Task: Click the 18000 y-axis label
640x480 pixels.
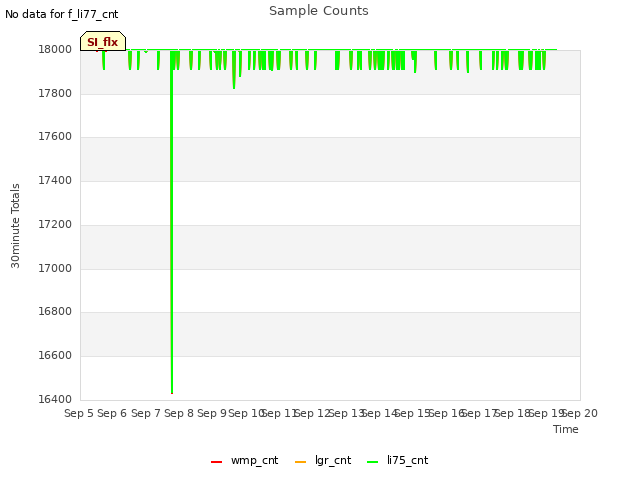Action: 55,50
